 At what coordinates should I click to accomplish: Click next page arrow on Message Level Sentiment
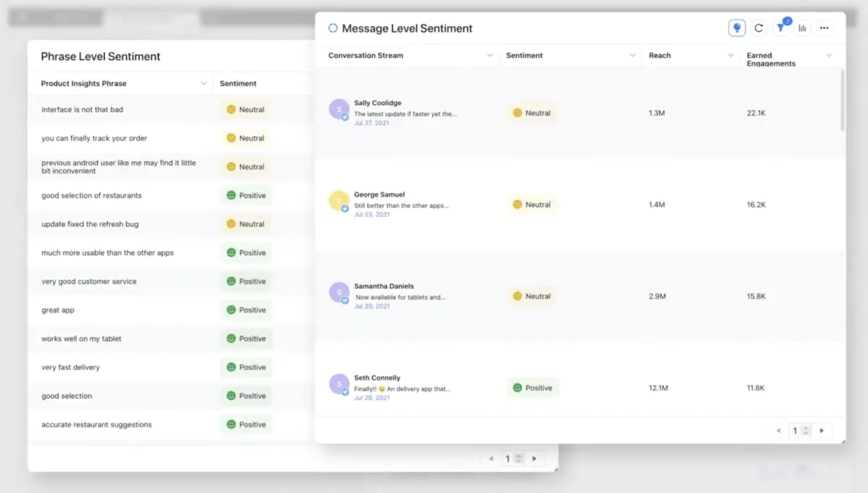coord(823,430)
